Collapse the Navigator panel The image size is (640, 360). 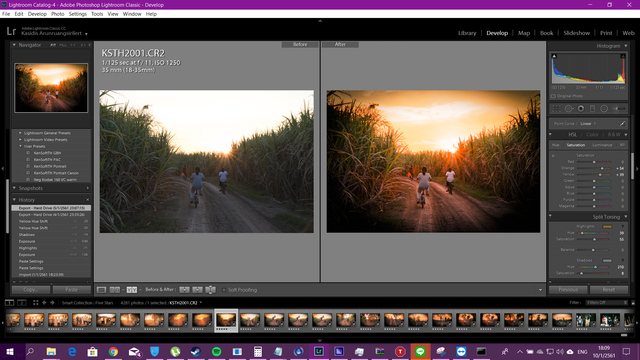[x=14, y=45]
